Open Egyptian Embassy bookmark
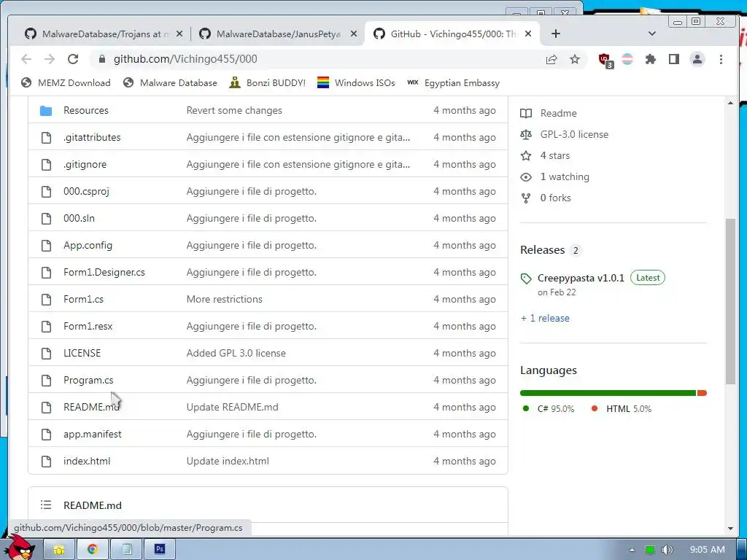Viewport: 747px width, 560px height. [454, 83]
